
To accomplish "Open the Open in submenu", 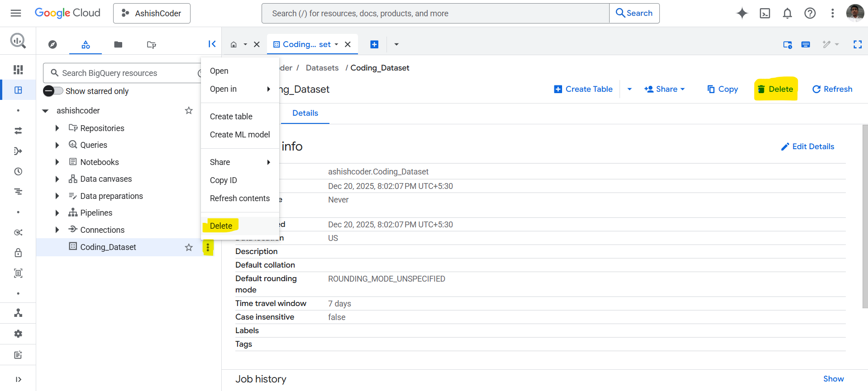I will [240, 89].
